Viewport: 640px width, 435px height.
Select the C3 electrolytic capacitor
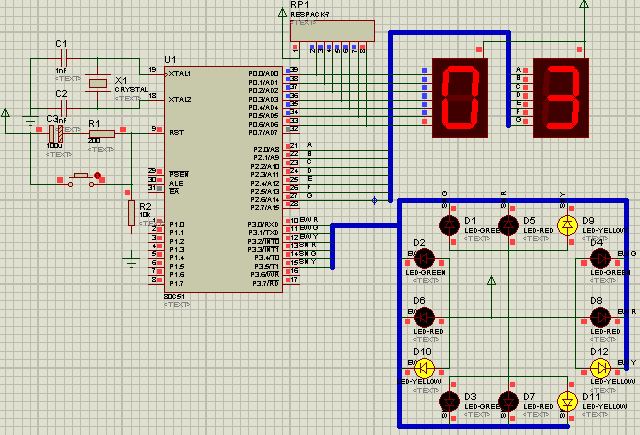coord(56,134)
